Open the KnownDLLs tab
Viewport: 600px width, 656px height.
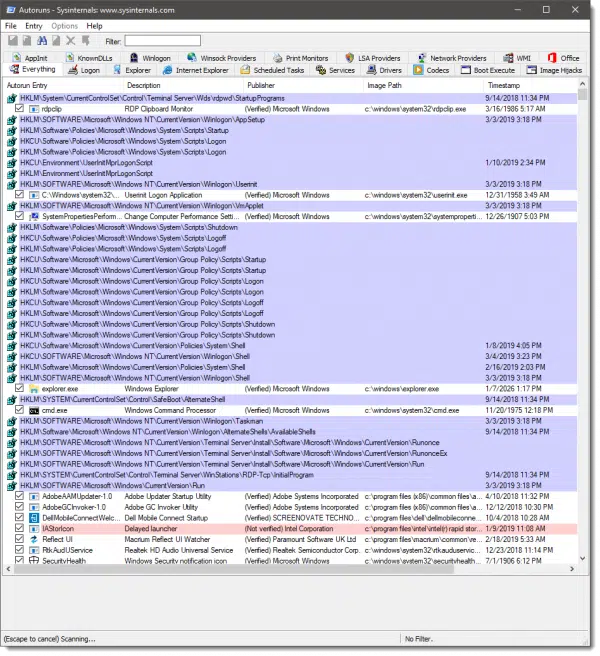[x=90, y=58]
